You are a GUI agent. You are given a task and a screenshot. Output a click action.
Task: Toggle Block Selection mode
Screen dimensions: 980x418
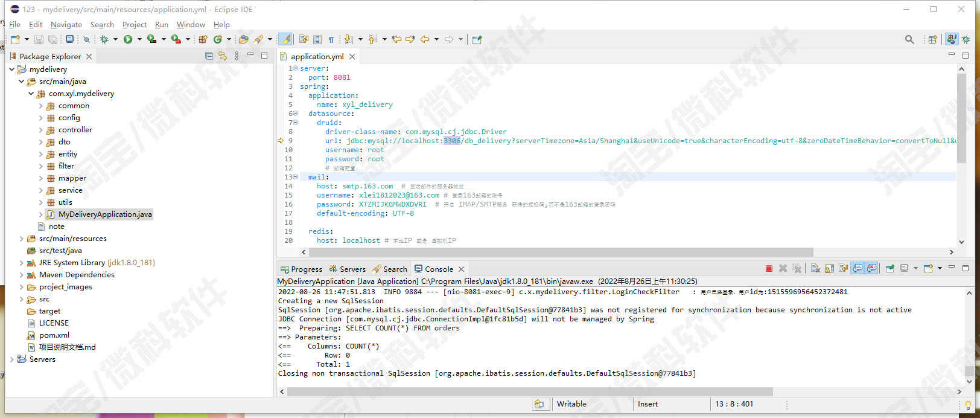(x=317, y=39)
